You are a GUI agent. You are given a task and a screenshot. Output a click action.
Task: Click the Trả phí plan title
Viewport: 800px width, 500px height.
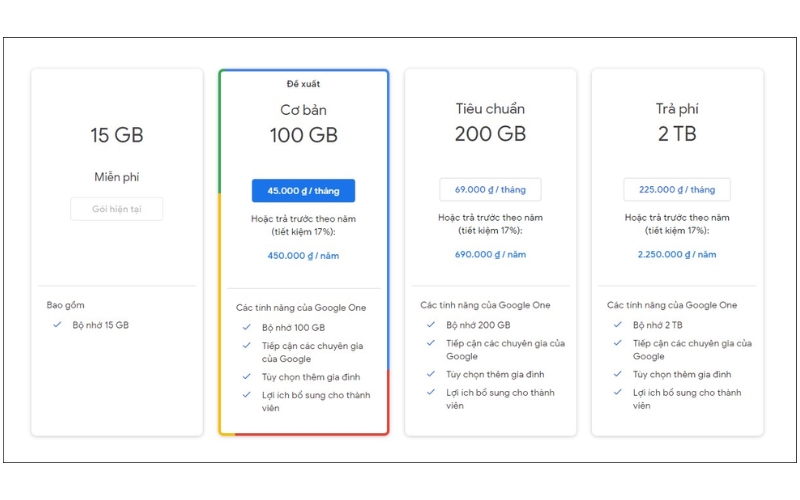[x=677, y=109]
